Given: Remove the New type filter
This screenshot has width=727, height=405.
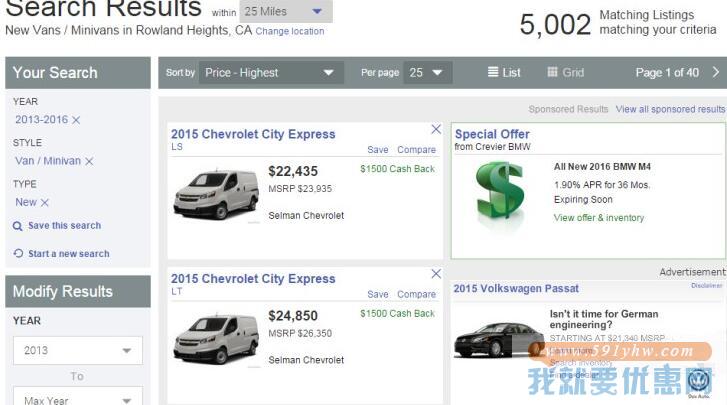Looking at the screenshot, I should tap(45, 202).
